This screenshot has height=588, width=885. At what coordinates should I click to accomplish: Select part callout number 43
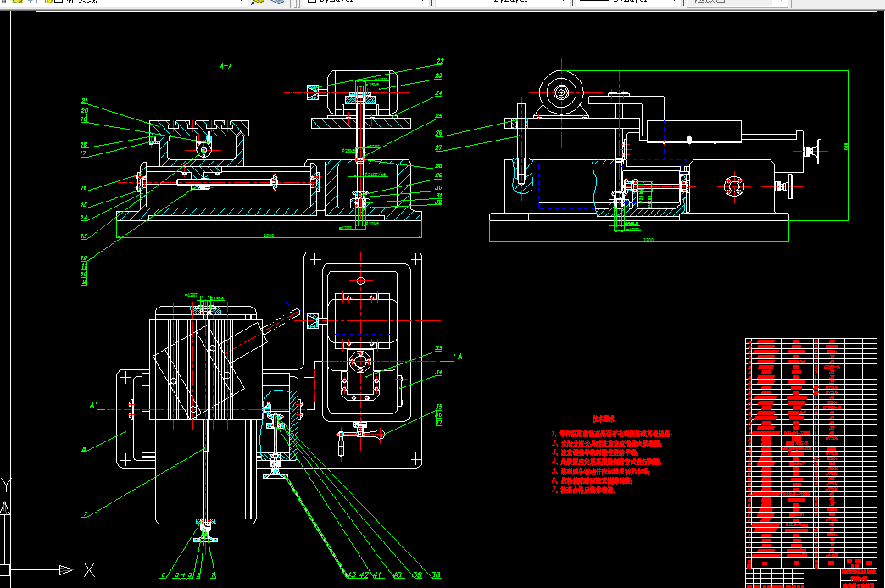352,575
